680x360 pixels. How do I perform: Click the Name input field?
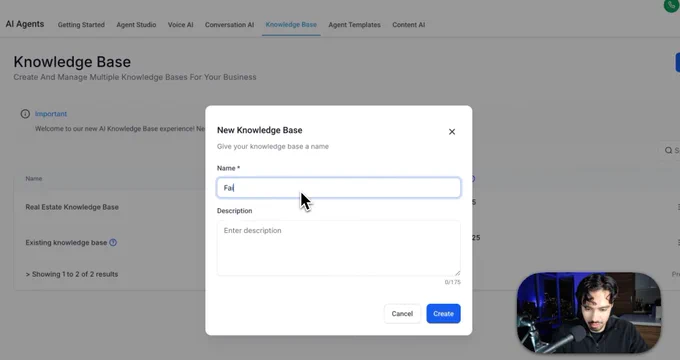pos(338,187)
